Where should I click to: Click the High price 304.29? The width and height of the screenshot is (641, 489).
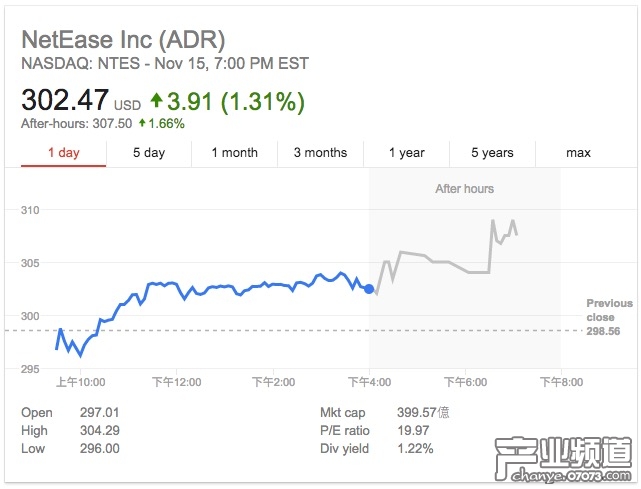[99, 431]
